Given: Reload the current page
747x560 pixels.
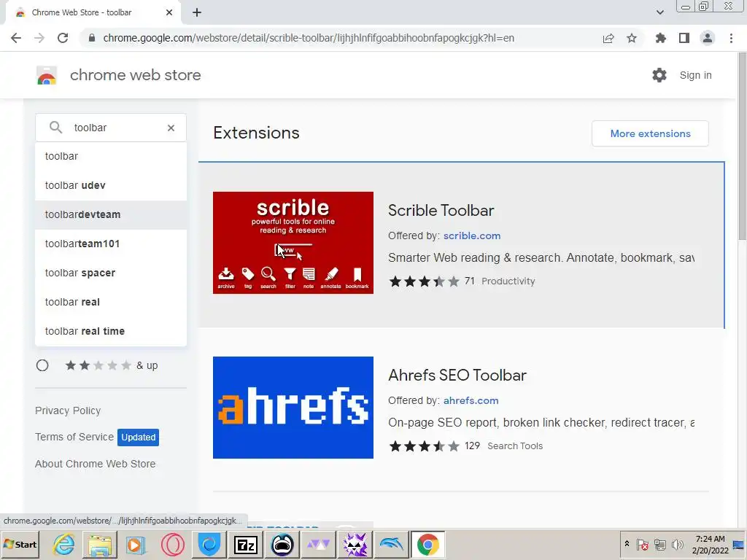Looking at the screenshot, I should (63, 38).
